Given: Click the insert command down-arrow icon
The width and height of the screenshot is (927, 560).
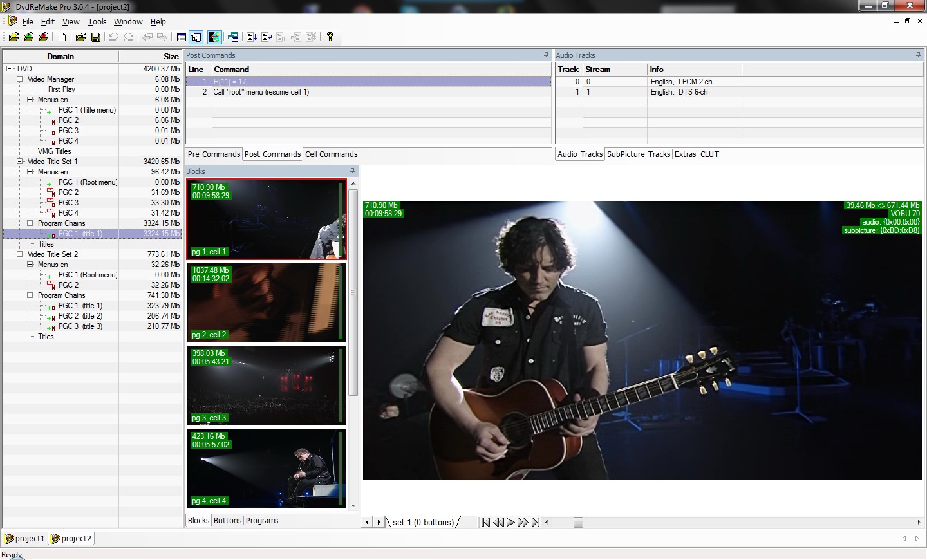Looking at the screenshot, I should coord(252,37).
